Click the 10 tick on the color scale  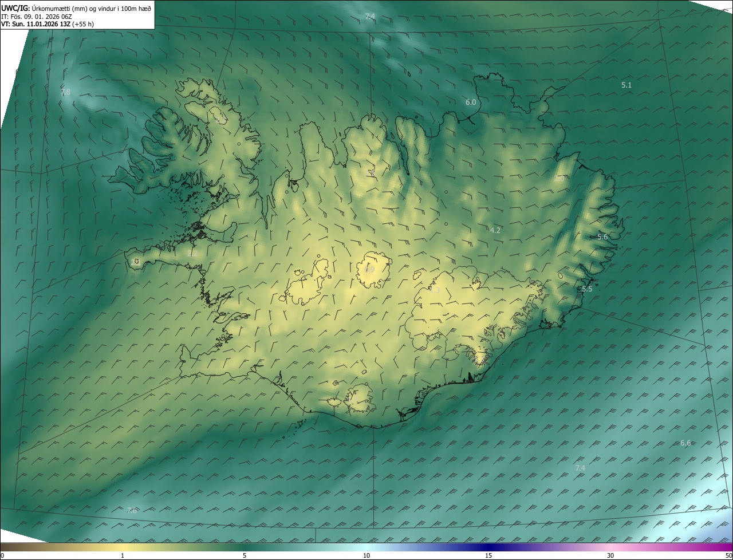(366, 555)
